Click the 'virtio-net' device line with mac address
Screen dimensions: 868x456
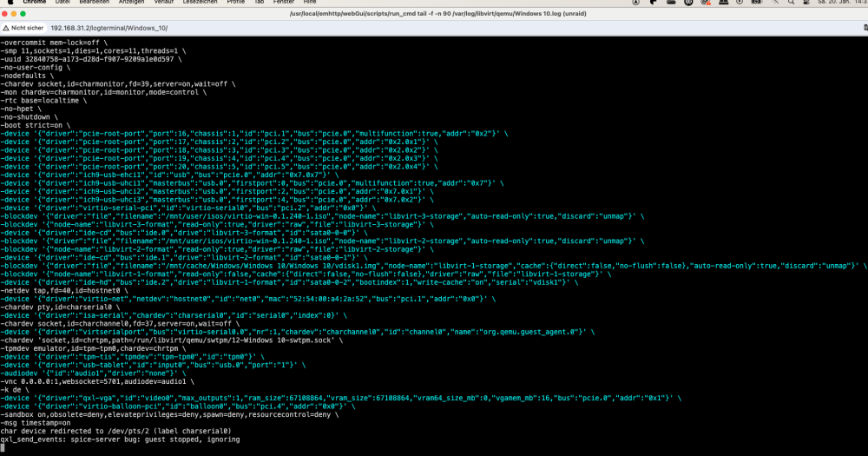[248, 299]
